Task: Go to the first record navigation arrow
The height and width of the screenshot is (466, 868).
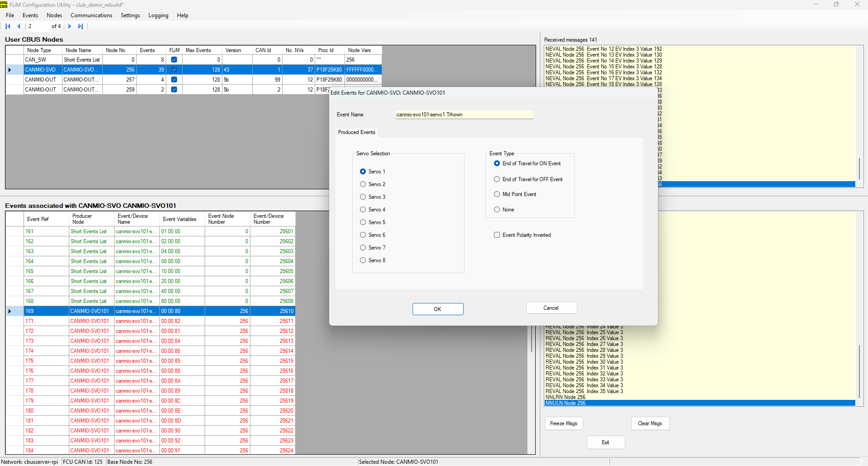Action: tap(8, 26)
